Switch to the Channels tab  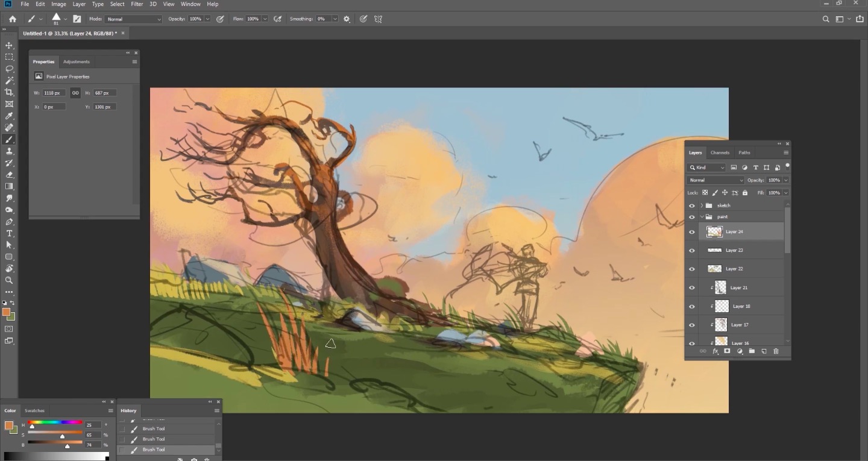pyautogui.click(x=720, y=152)
